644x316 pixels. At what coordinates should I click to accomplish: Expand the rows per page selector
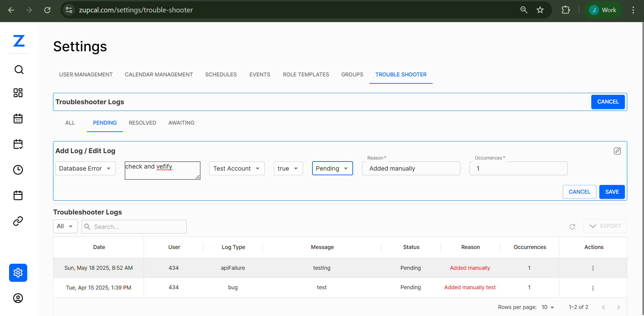coord(548,307)
